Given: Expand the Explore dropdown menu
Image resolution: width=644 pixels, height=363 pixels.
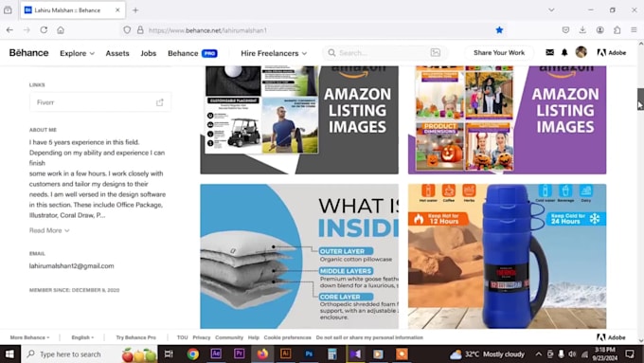Looking at the screenshot, I should pyautogui.click(x=78, y=53).
